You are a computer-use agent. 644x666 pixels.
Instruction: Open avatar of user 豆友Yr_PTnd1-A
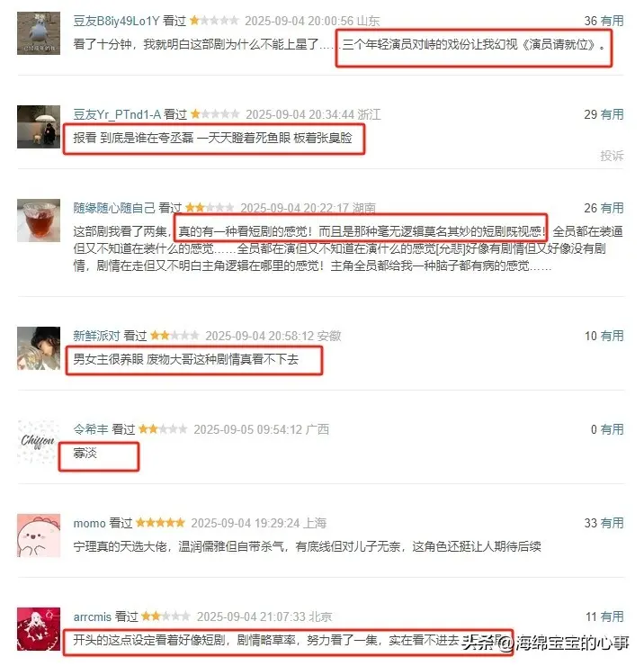point(39,127)
